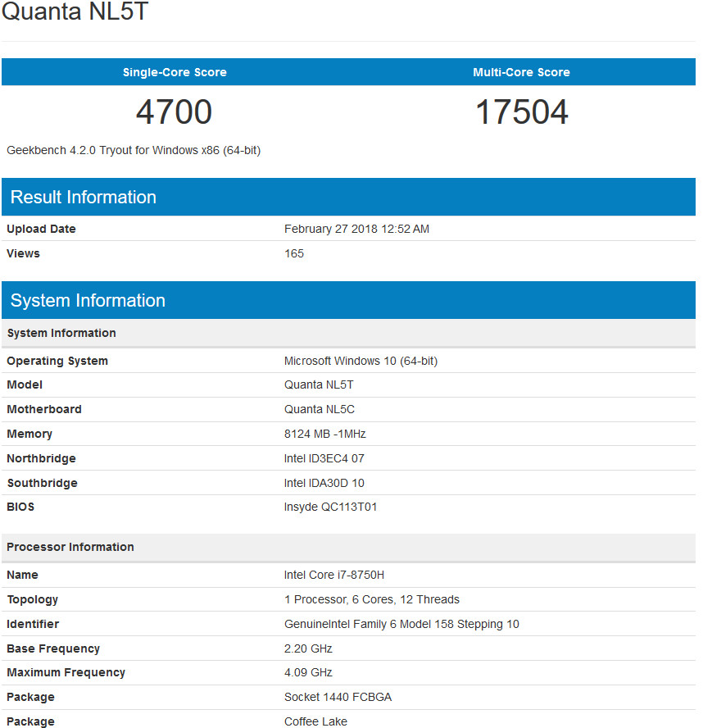
Task: Click the Result Information section header
Action: tap(84, 198)
